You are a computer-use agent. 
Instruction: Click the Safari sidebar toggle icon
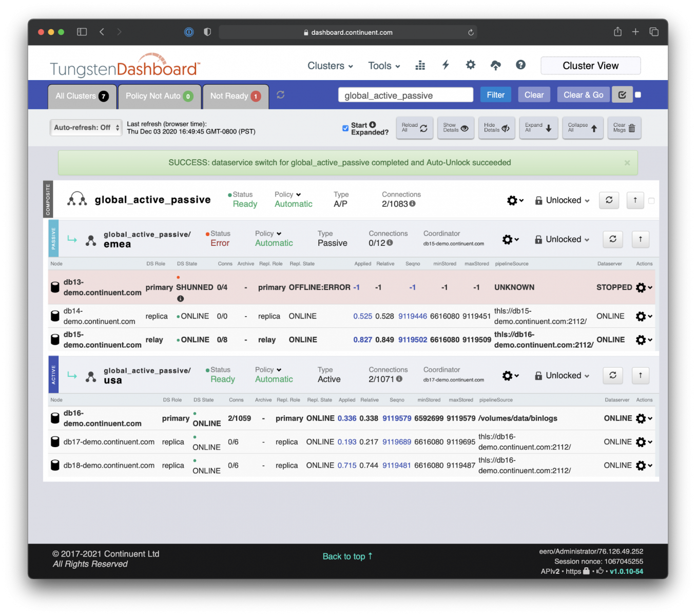(82, 32)
